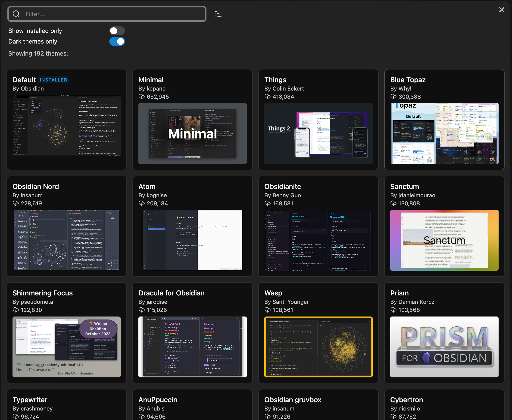Viewport: 512px width, 420px height.
Task: Click the Showing 192 themes label
Action: (x=38, y=53)
